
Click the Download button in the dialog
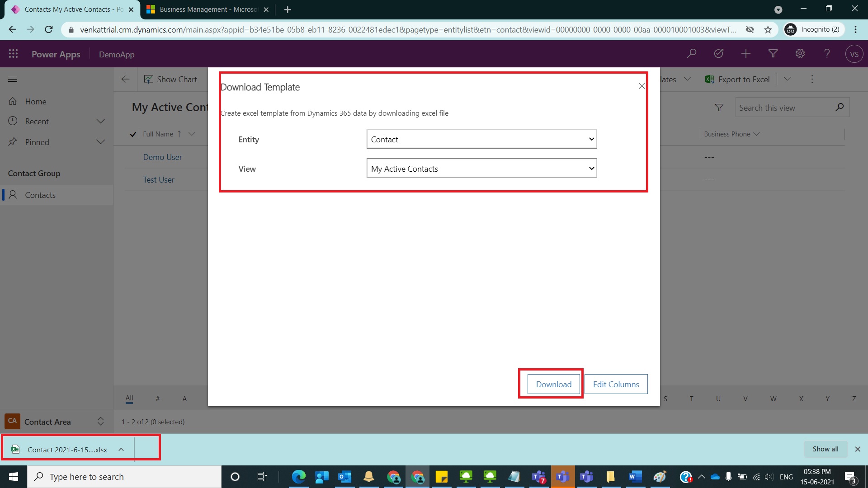(x=553, y=384)
